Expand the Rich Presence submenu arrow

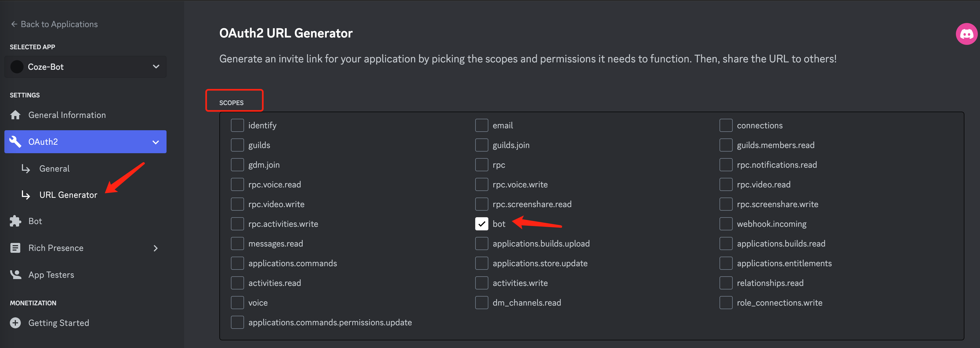point(156,248)
